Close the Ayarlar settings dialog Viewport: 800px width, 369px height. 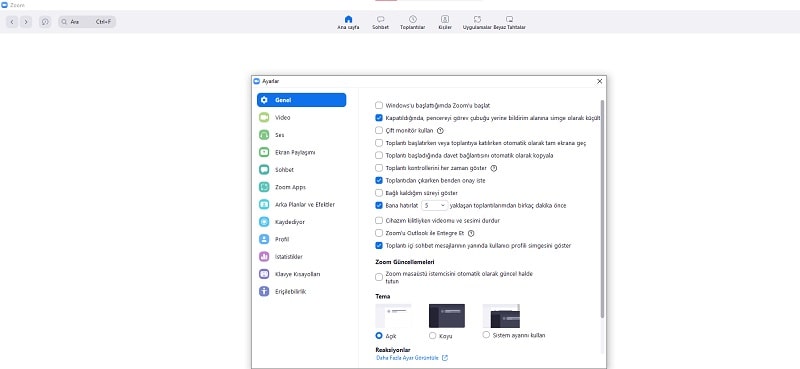[x=599, y=81]
